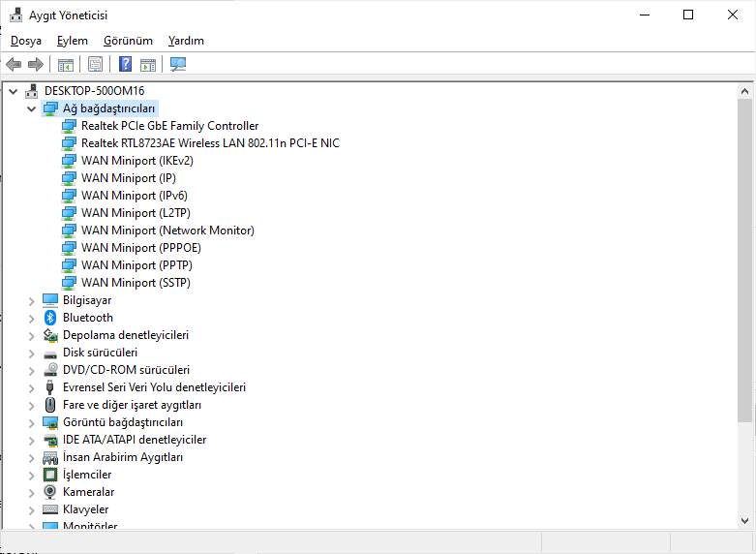This screenshot has width=756, height=554.
Task: Click the Görüntü bağdaştırıcıları display icon
Action: 50,422
